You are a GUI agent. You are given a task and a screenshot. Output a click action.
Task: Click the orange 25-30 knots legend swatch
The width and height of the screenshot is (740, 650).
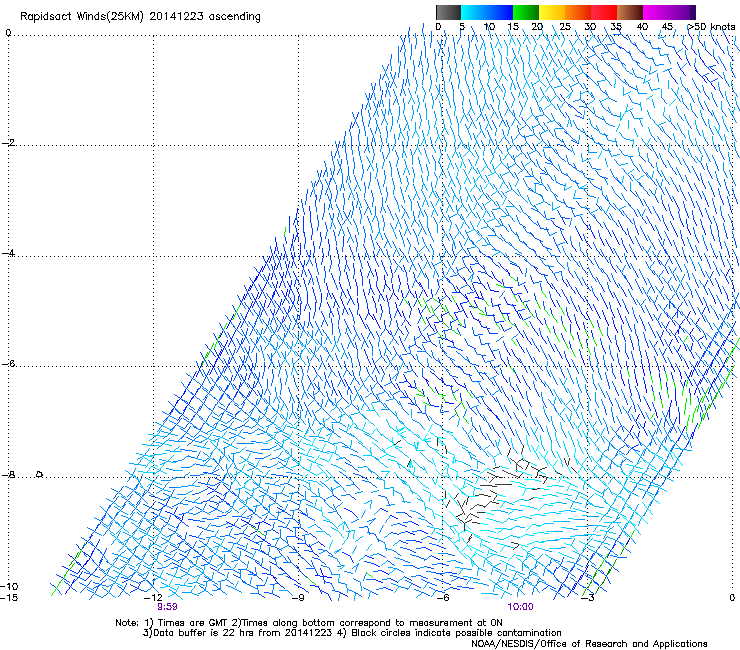[x=577, y=12]
